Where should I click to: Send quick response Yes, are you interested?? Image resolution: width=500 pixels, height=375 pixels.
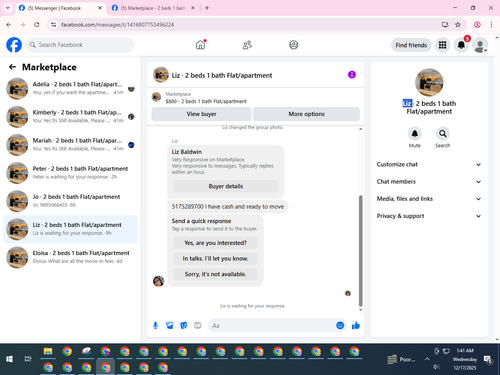[215, 243]
